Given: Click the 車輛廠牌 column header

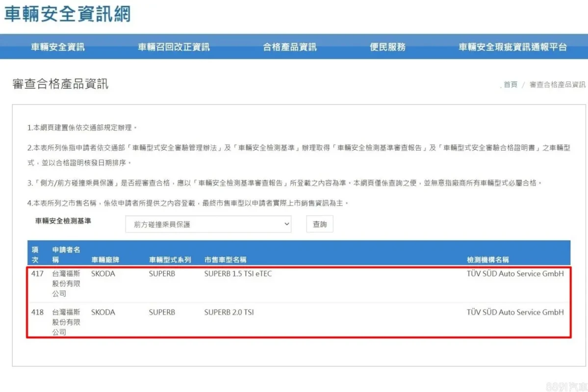Looking at the screenshot, I should (105, 260).
